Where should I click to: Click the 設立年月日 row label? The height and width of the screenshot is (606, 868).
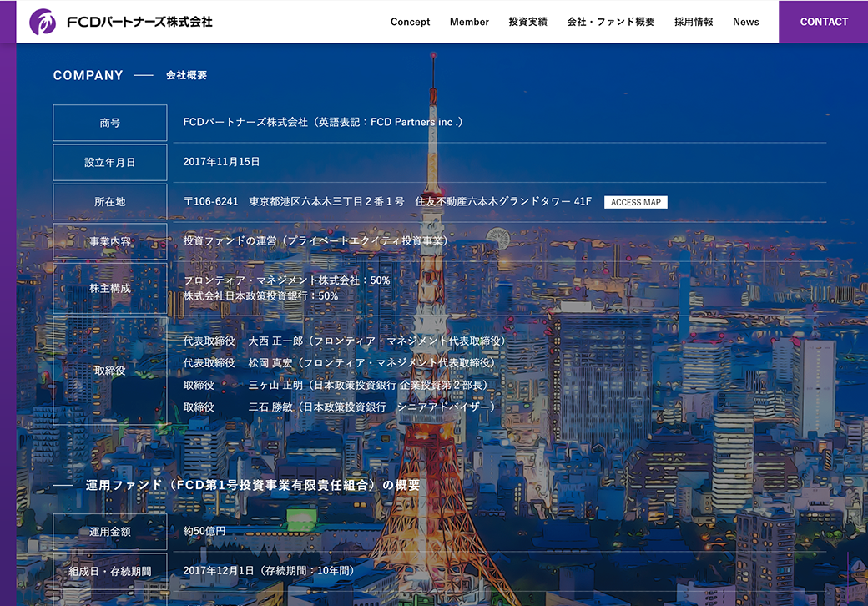[109, 162]
